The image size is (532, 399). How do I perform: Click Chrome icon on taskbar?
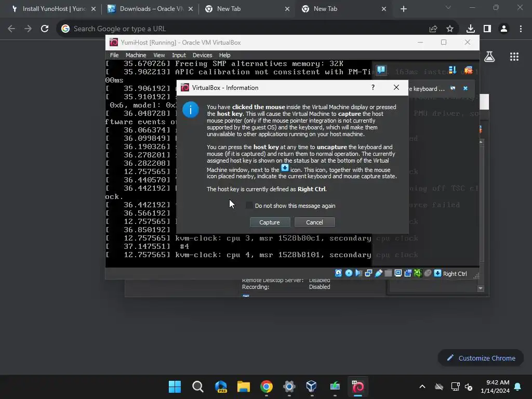click(267, 387)
